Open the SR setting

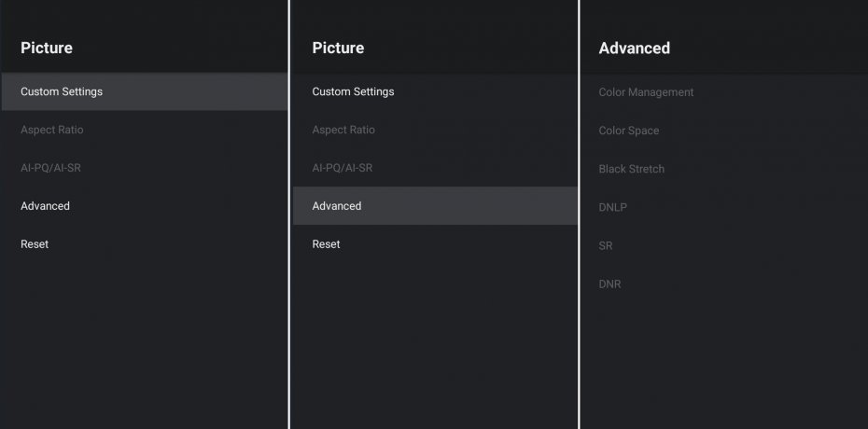(606, 245)
